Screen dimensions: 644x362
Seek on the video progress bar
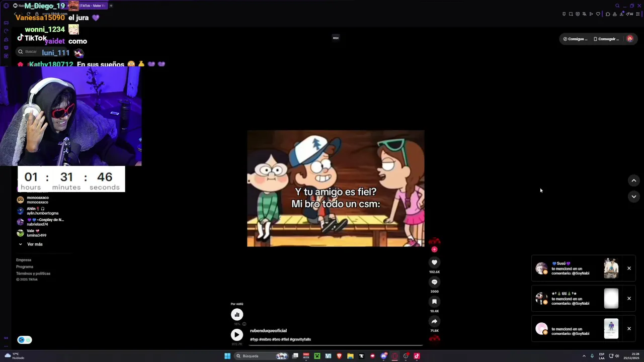point(336,345)
